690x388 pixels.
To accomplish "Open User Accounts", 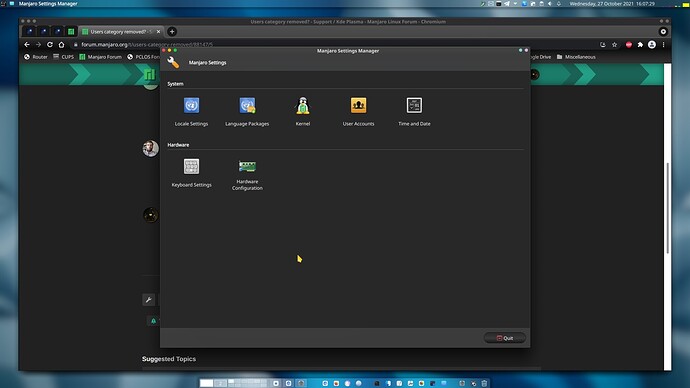I will [x=358, y=112].
